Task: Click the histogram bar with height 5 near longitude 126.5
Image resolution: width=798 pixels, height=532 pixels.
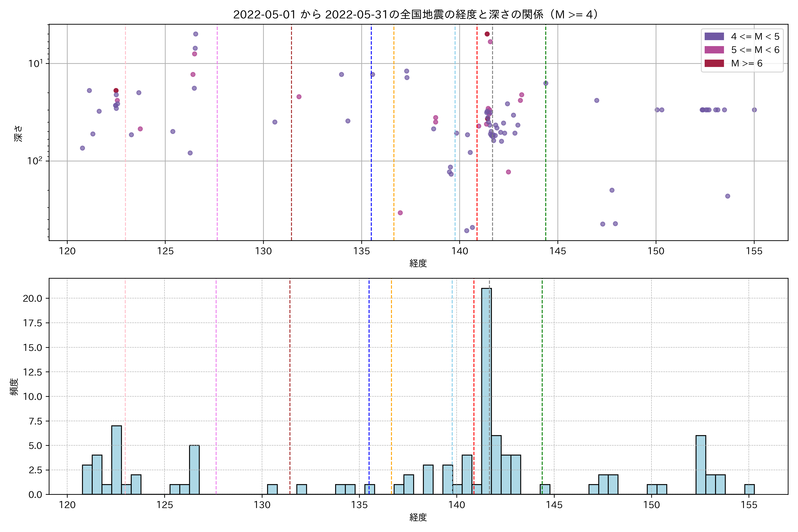Action: click(x=194, y=469)
